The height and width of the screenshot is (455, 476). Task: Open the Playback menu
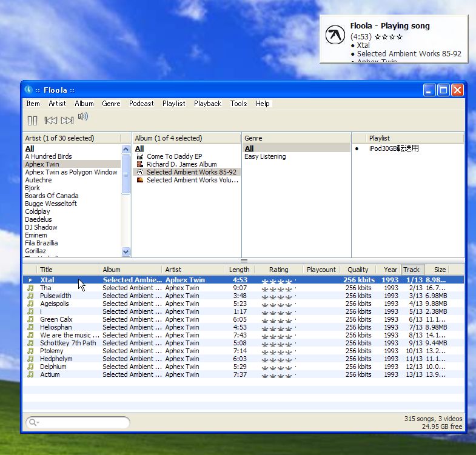tap(207, 104)
